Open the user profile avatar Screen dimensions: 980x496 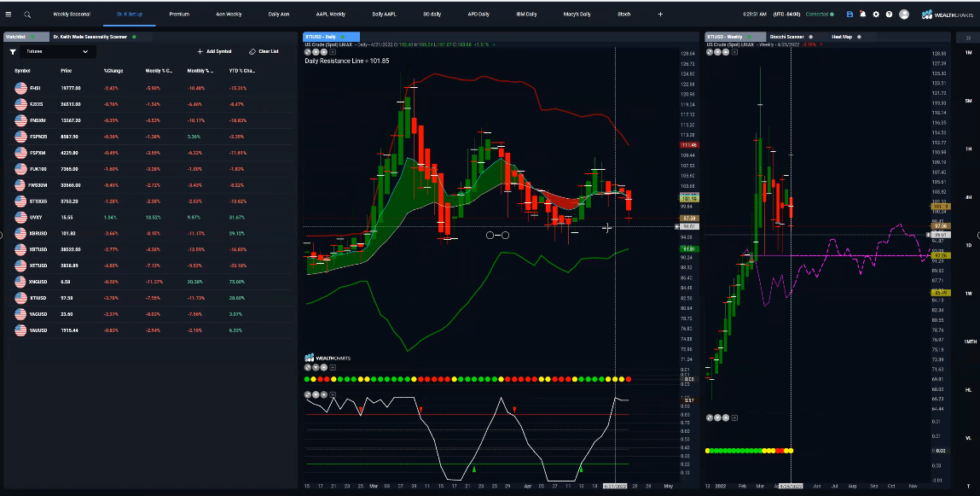click(904, 14)
